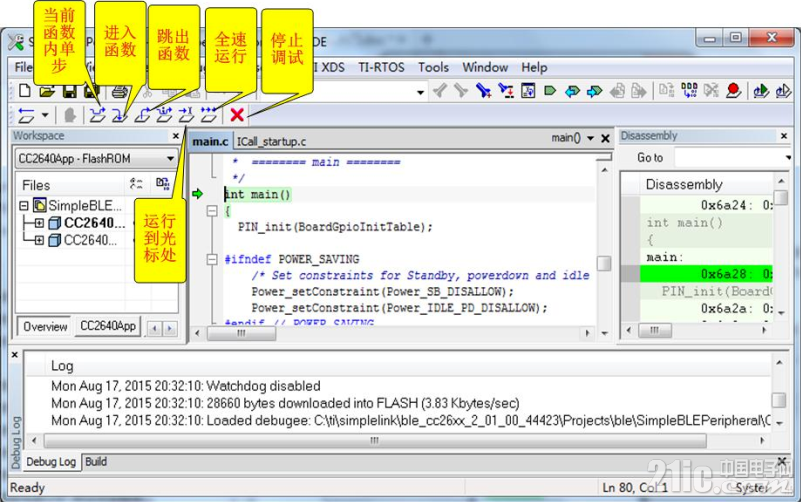Click the highlighted 0x6a28 disassembly line
Viewport: 801px width, 502px height.
706,274
